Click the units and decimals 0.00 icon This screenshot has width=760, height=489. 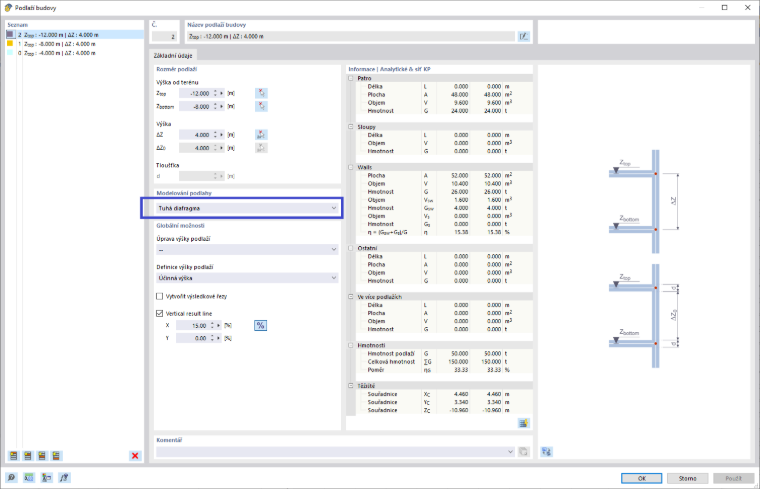click(x=29, y=478)
